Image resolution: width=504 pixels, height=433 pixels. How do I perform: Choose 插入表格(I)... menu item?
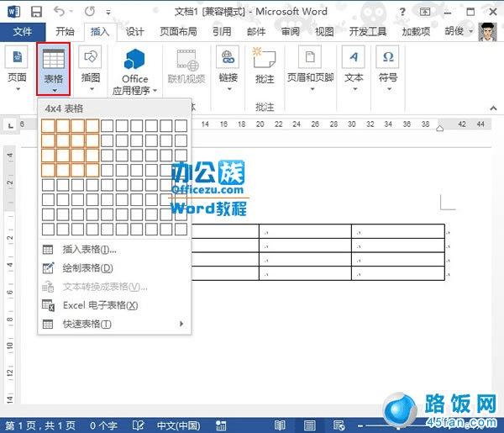pyautogui.click(x=114, y=250)
